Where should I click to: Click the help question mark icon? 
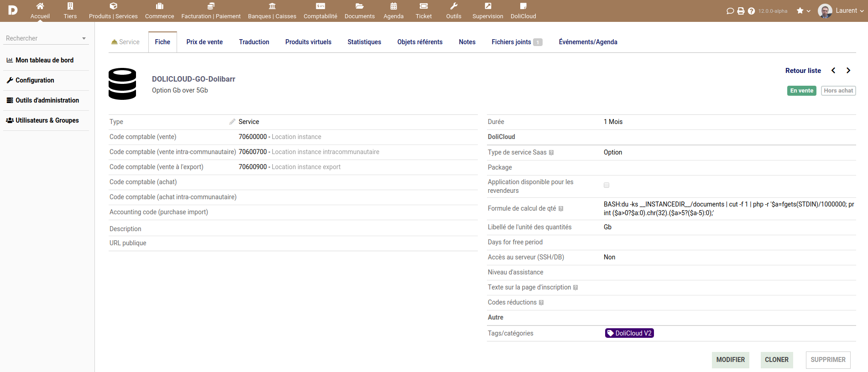coord(751,11)
